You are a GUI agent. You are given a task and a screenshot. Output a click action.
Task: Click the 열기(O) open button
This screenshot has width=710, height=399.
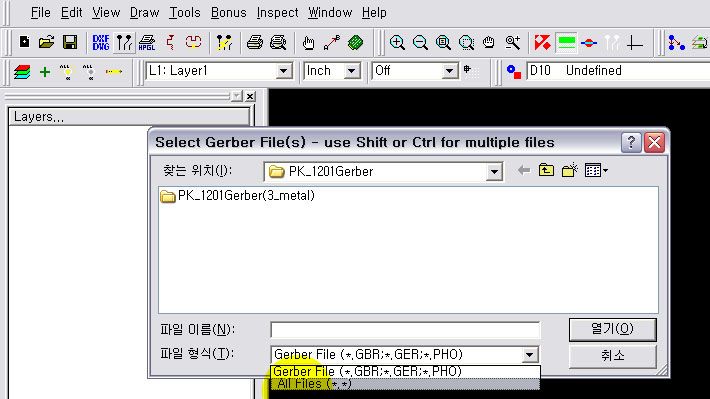612,329
